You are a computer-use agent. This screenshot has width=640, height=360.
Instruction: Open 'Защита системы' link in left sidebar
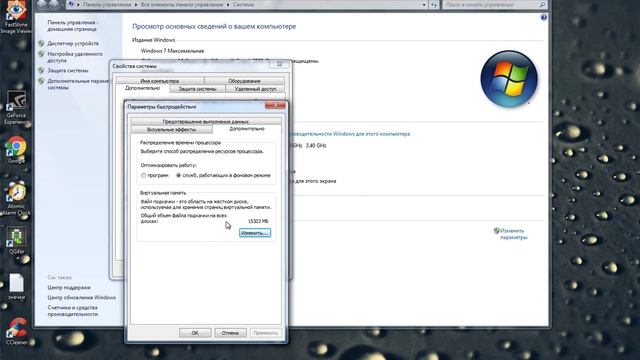(x=67, y=71)
